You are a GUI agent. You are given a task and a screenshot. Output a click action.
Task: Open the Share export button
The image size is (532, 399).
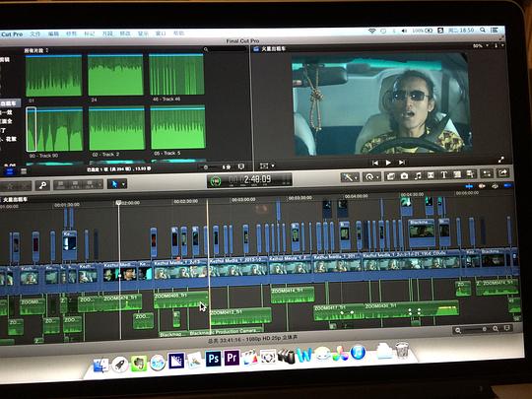click(503, 173)
